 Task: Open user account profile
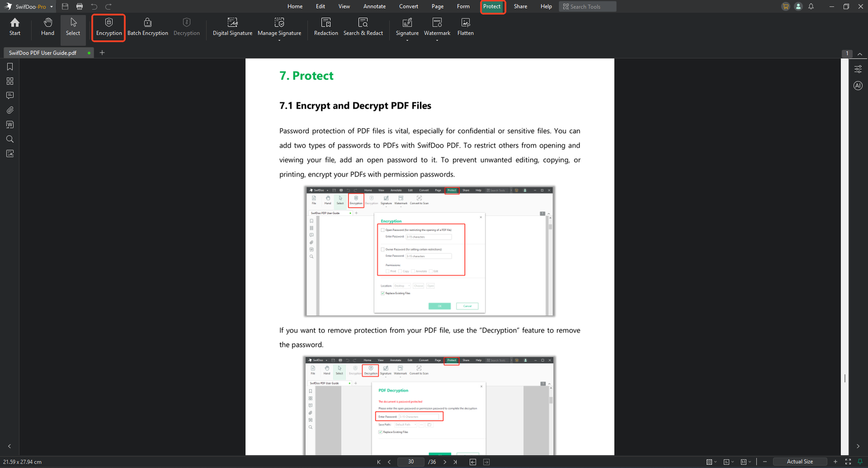click(x=798, y=7)
